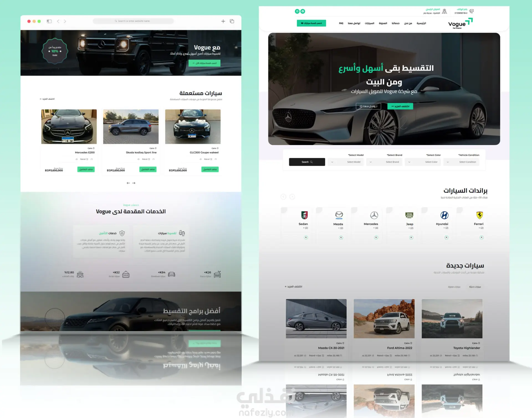The image size is (532, 418).
Task: Click the phone contact icon
Action: (471, 11)
